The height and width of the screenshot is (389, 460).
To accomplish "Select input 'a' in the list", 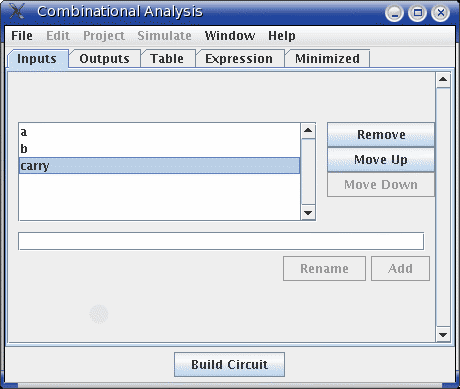I will point(160,132).
